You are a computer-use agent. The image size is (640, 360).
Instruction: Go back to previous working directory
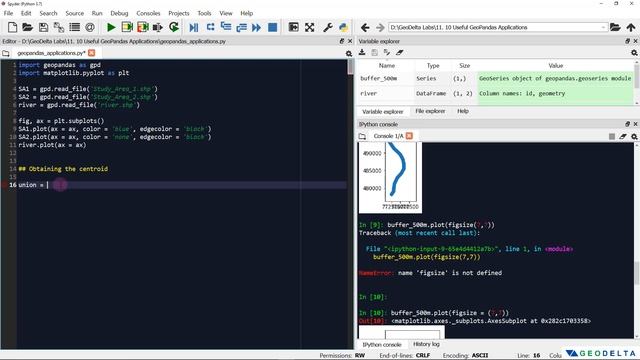click(x=365, y=27)
